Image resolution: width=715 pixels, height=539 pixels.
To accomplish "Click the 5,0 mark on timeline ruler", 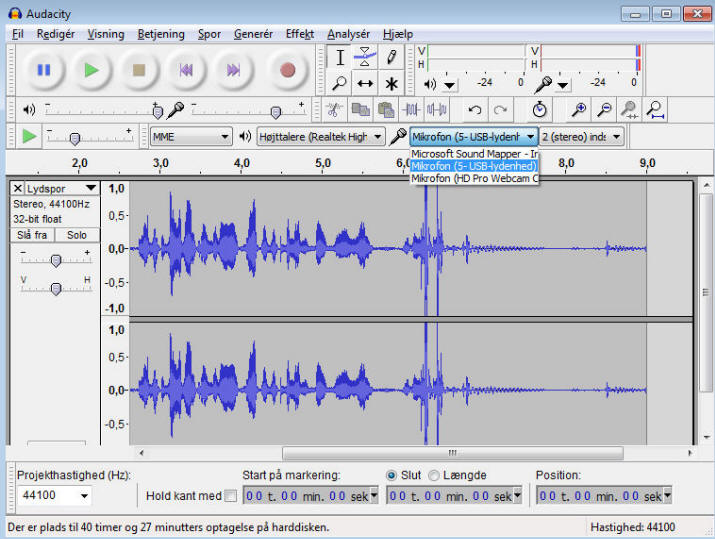I will 322,163.
